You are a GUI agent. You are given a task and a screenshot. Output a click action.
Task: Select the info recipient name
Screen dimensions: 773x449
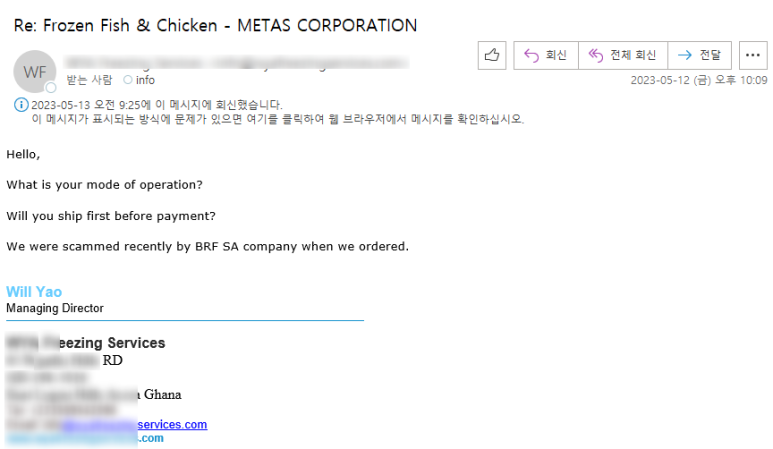pyautogui.click(x=145, y=80)
